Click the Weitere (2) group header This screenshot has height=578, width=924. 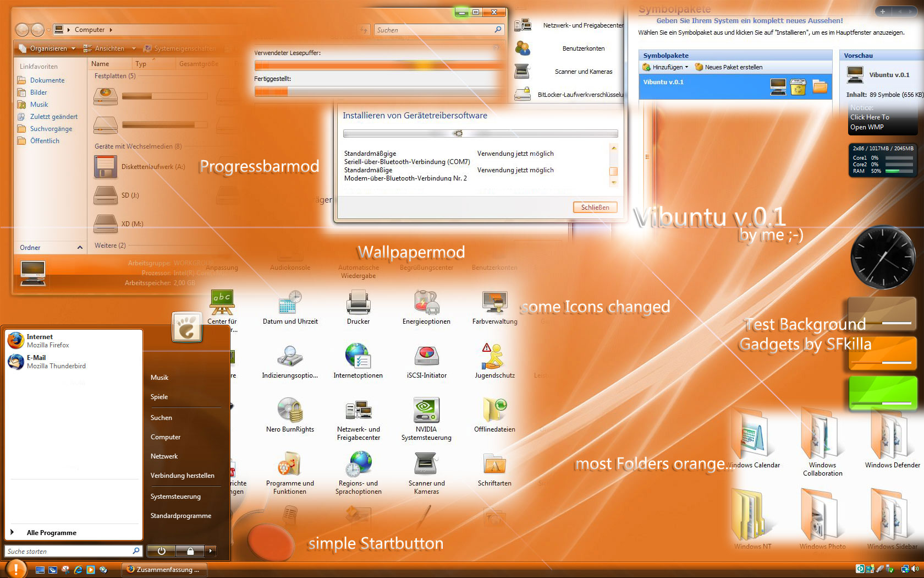(x=110, y=246)
